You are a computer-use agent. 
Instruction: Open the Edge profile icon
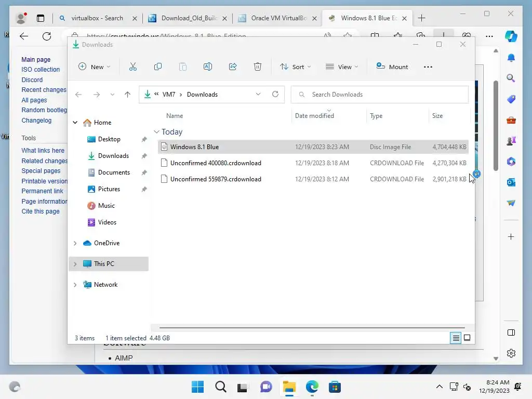click(21, 18)
